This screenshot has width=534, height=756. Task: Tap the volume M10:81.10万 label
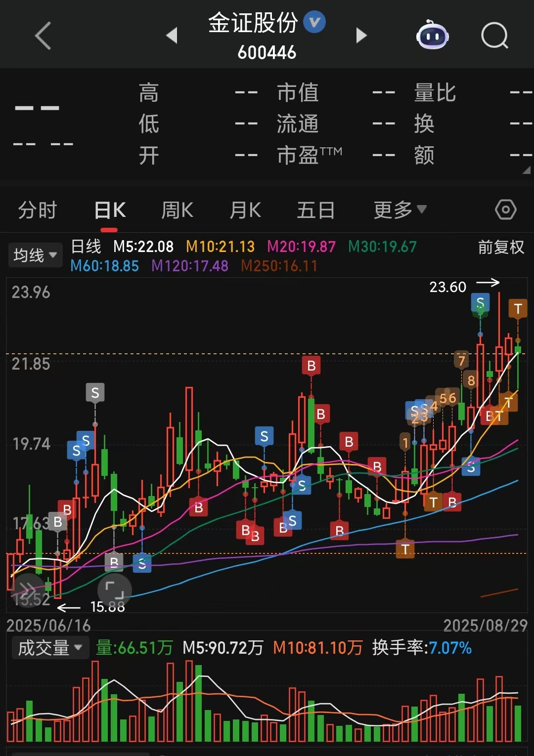coord(317,647)
